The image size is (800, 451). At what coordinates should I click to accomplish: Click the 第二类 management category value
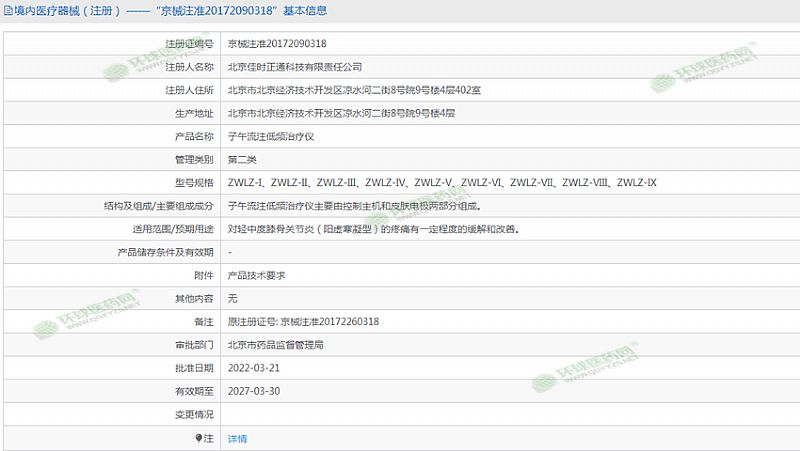click(x=243, y=159)
